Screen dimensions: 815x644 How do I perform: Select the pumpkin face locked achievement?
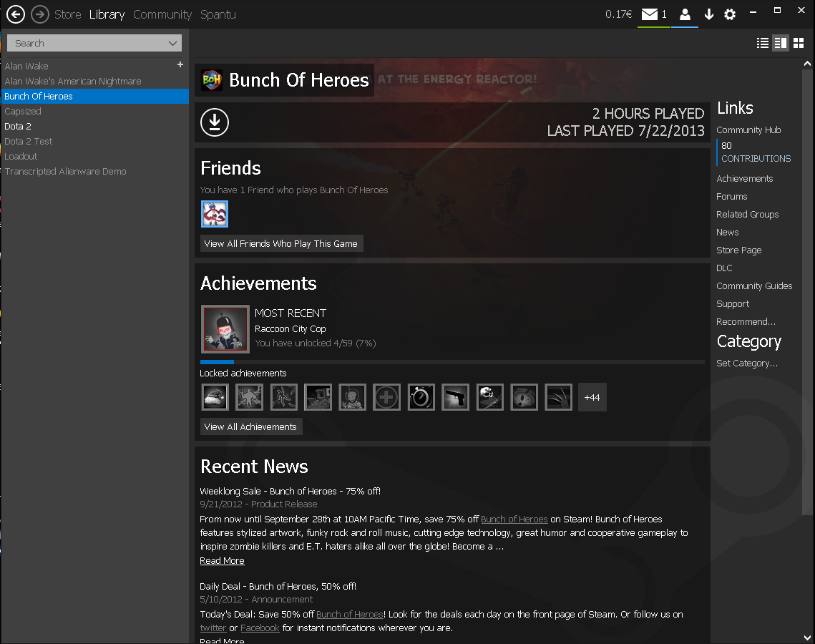coord(524,398)
